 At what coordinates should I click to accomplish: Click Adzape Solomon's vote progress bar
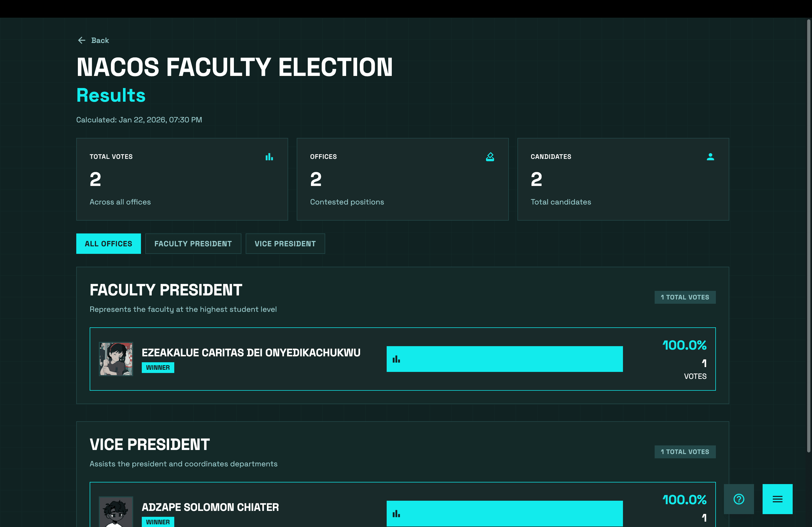pyautogui.click(x=505, y=514)
